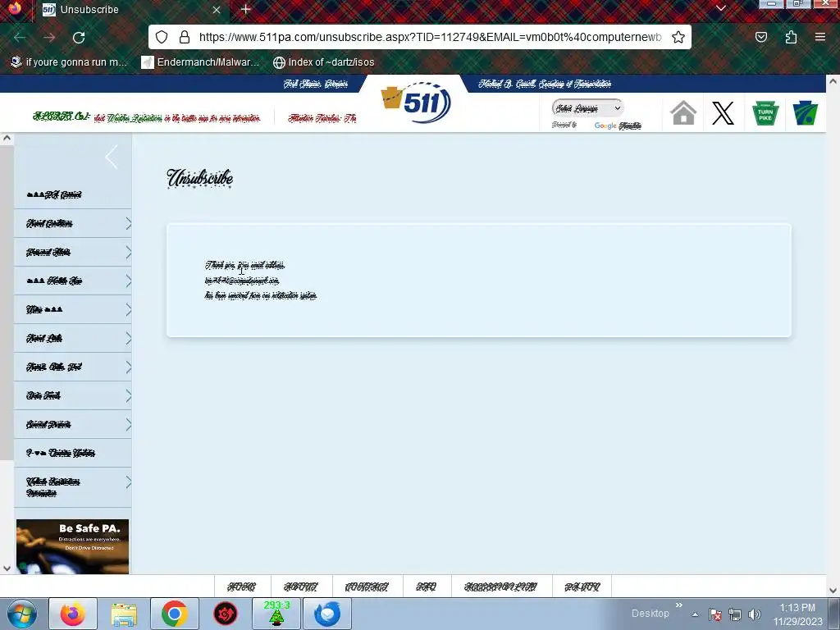Expand the Special Projects sidebar chevron

point(128,424)
